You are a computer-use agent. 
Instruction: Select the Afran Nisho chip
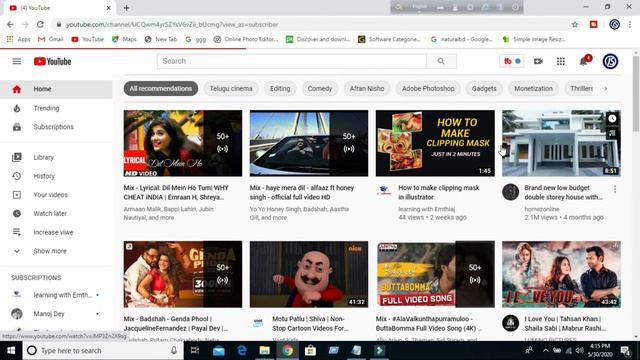point(367,89)
